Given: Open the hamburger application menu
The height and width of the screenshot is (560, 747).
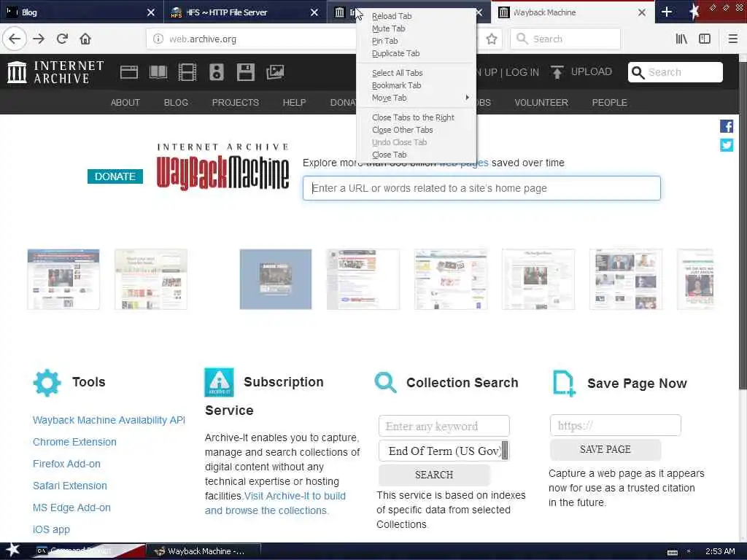Looking at the screenshot, I should pyautogui.click(x=732, y=39).
